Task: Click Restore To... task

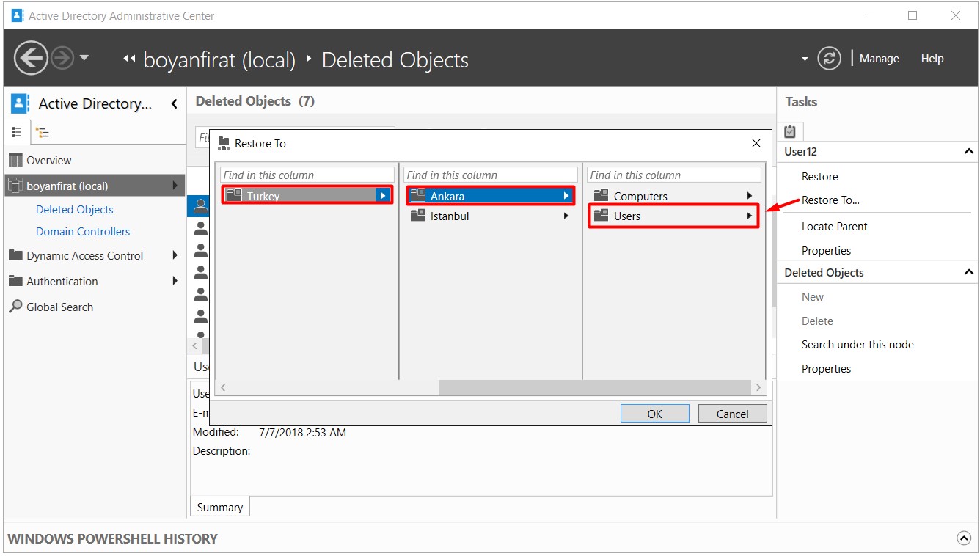Action: pyautogui.click(x=830, y=200)
